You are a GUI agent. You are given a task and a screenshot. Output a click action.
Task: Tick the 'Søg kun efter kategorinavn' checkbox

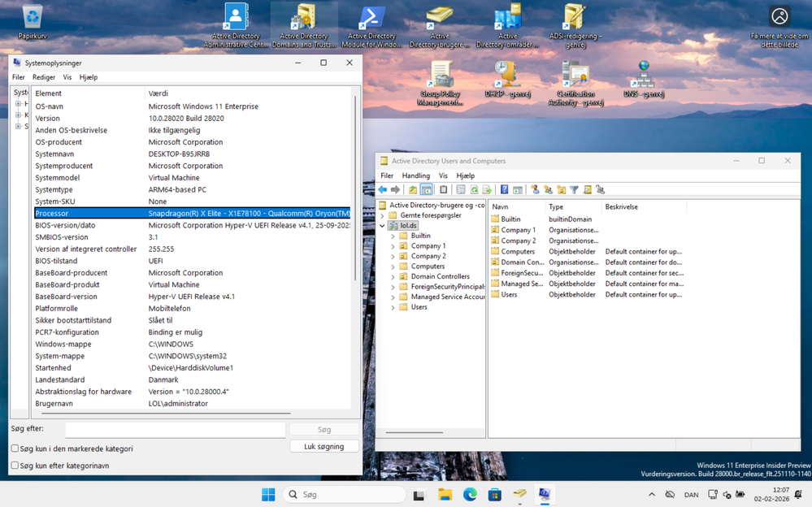tap(15, 466)
